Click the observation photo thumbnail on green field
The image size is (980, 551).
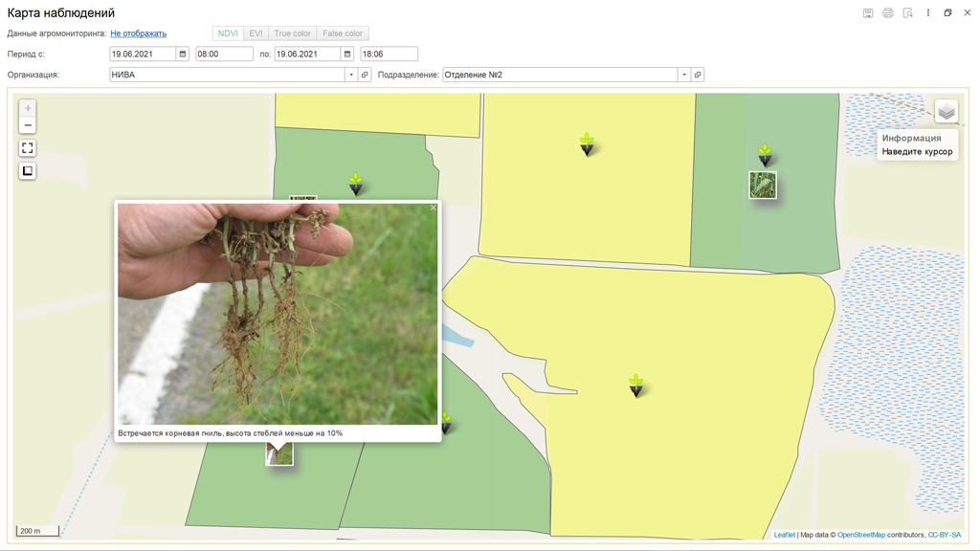[763, 185]
